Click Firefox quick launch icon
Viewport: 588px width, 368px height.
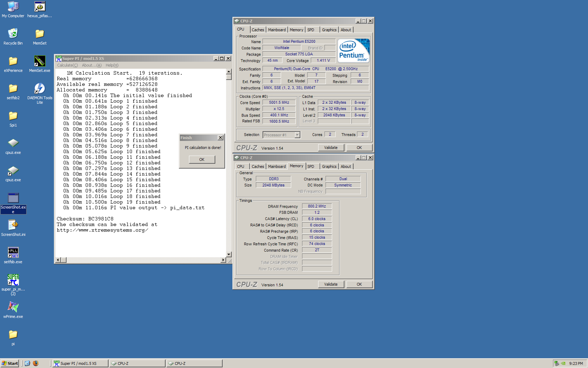tap(36, 363)
